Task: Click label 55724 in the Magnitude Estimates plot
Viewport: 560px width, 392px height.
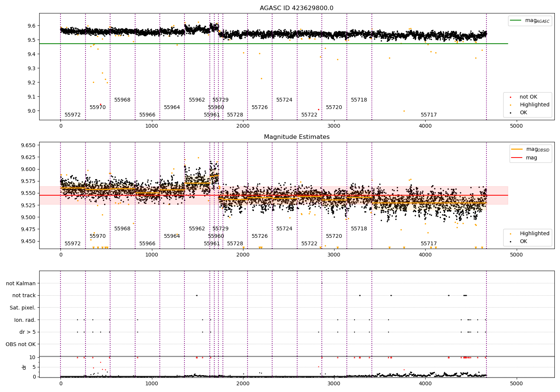Action: tap(284, 229)
